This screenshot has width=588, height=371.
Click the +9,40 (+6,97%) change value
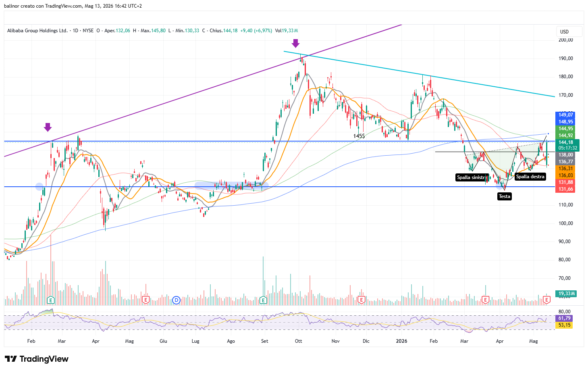[256, 31]
